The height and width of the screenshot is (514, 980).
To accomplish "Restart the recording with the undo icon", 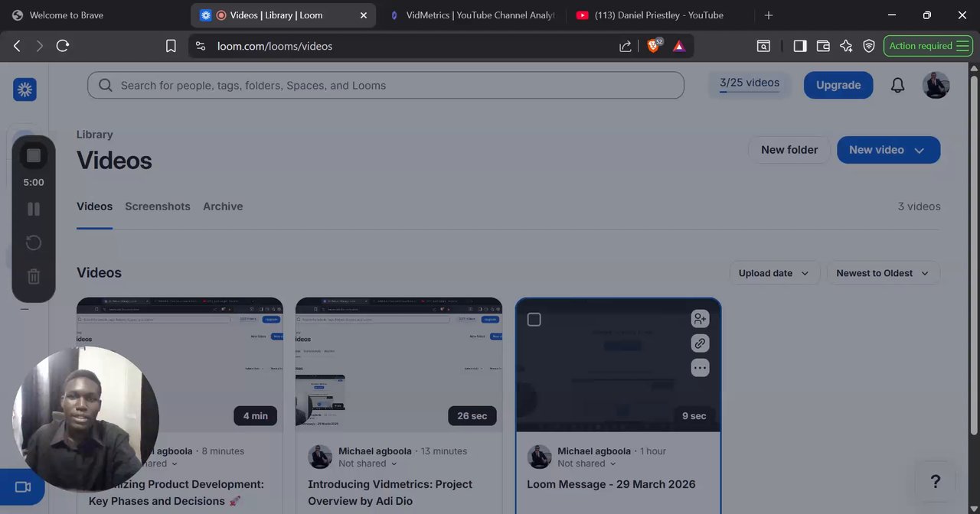I will tap(34, 243).
